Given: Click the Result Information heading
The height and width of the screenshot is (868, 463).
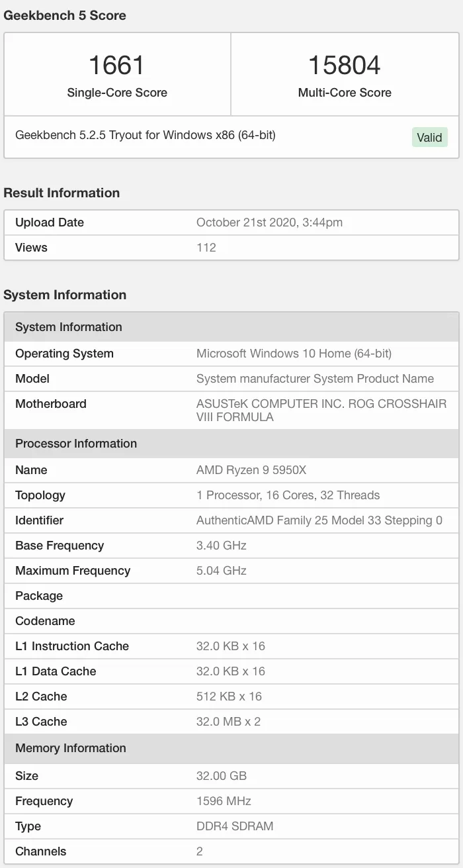Looking at the screenshot, I should point(62,193).
